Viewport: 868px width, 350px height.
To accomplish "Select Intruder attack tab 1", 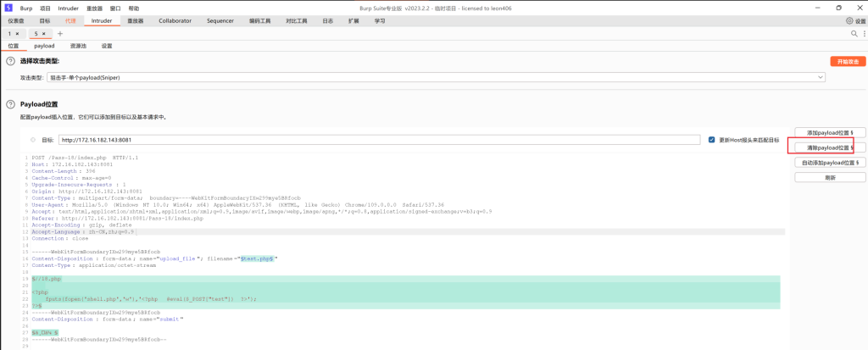I will 9,34.
